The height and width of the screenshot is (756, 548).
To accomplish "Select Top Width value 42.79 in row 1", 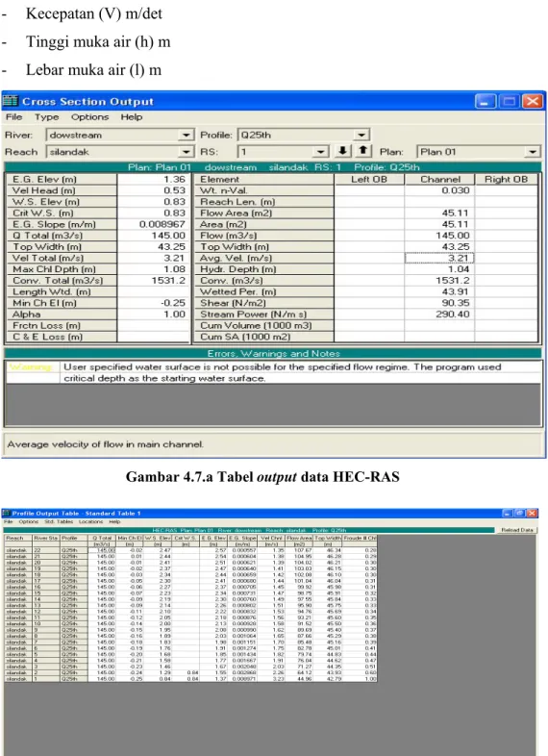I will pyautogui.click(x=328, y=679).
